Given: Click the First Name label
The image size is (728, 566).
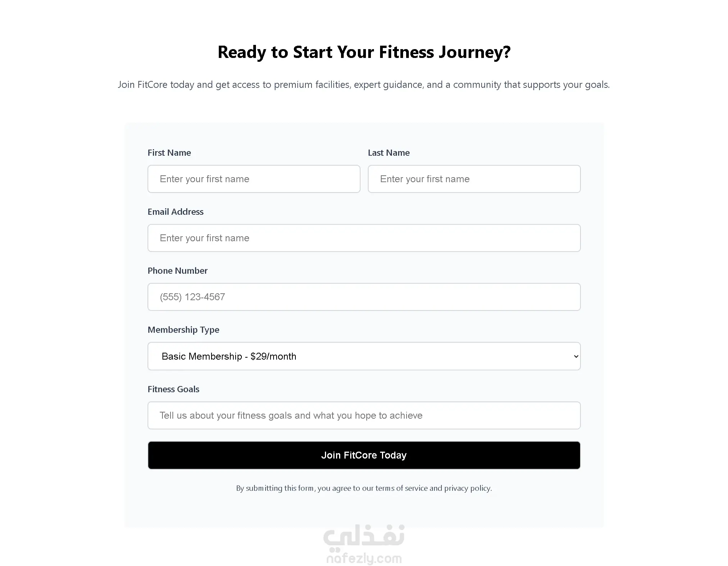Looking at the screenshot, I should (x=169, y=153).
